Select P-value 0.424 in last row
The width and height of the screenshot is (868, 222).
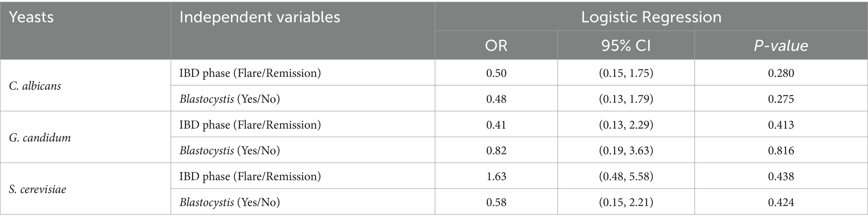(x=781, y=202)
